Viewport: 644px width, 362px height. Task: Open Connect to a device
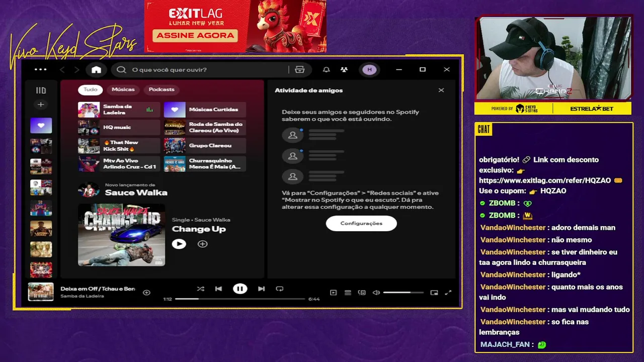click(x=362, y=293)
